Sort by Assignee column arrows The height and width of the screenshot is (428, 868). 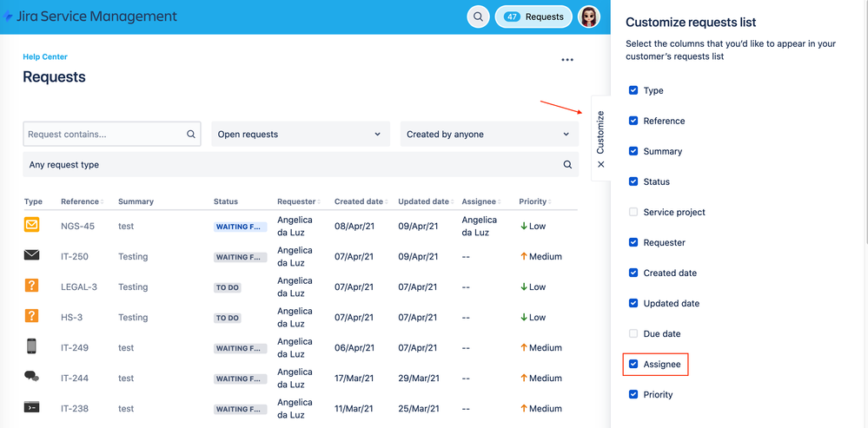pos(500,201)
